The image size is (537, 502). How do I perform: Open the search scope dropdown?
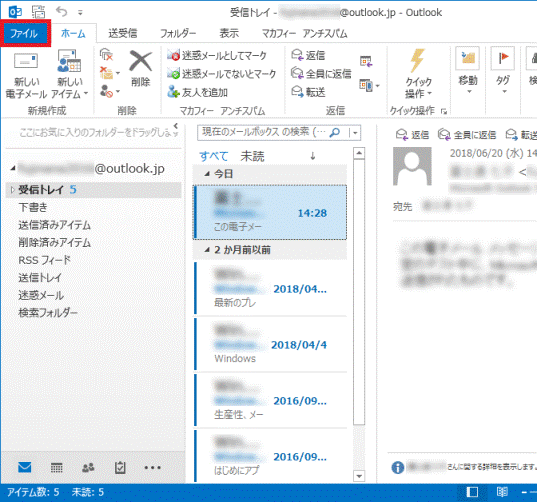click(355, 133)
